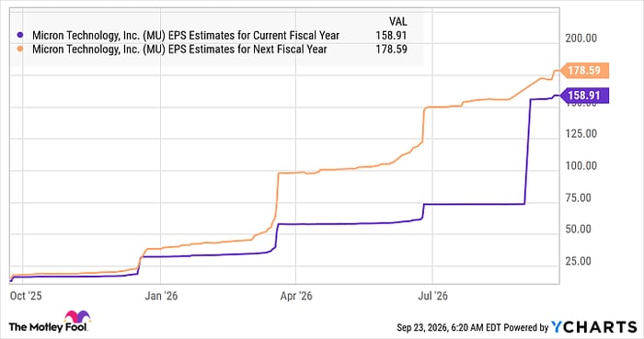Click the 200.00 y-axis label
This screenshot has height=339, width=644.
[581, 39]
